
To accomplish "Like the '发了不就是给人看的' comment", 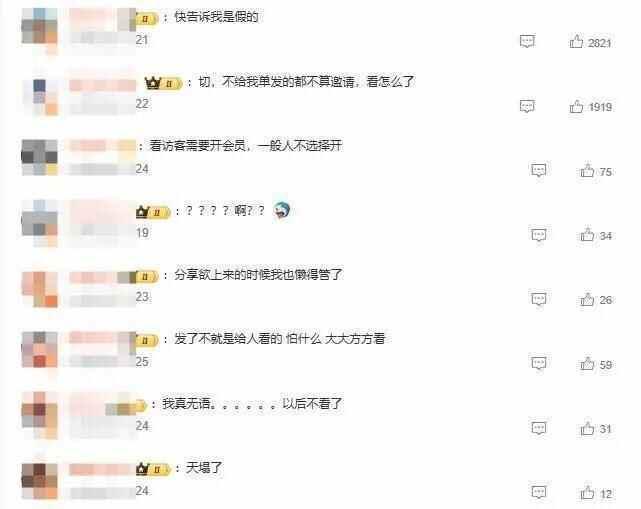I will [x=587, y=363].
